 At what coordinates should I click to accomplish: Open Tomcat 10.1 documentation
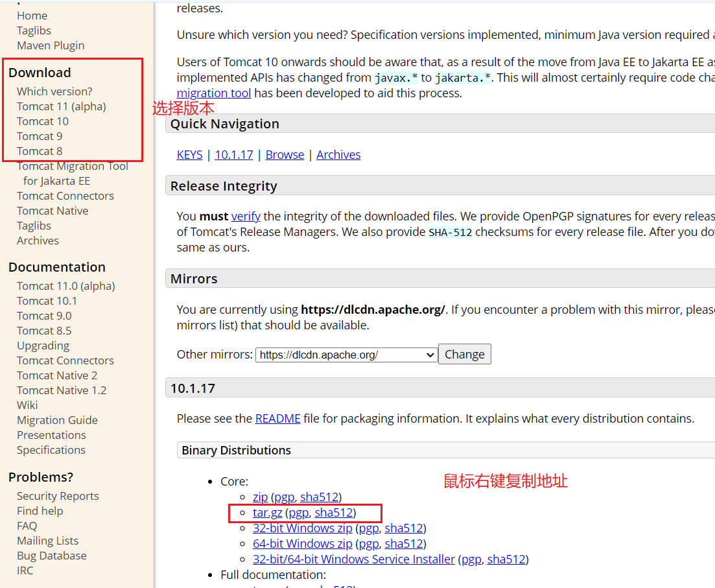click(x=47, y=301)
